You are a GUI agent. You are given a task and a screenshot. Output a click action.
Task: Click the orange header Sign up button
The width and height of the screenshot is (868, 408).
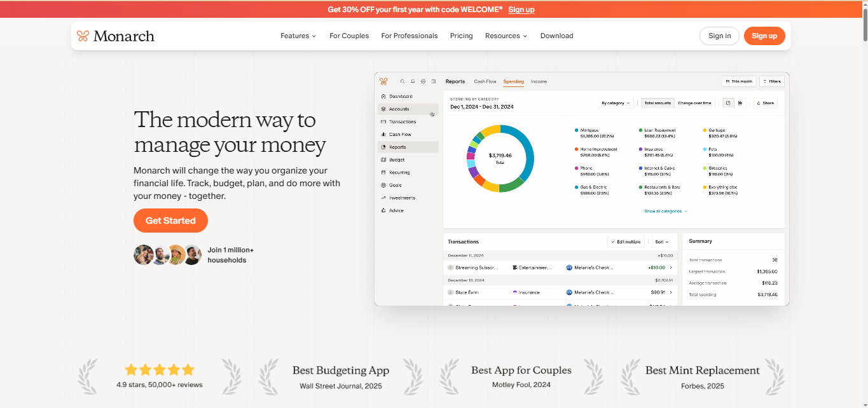(x=764, y=36)
